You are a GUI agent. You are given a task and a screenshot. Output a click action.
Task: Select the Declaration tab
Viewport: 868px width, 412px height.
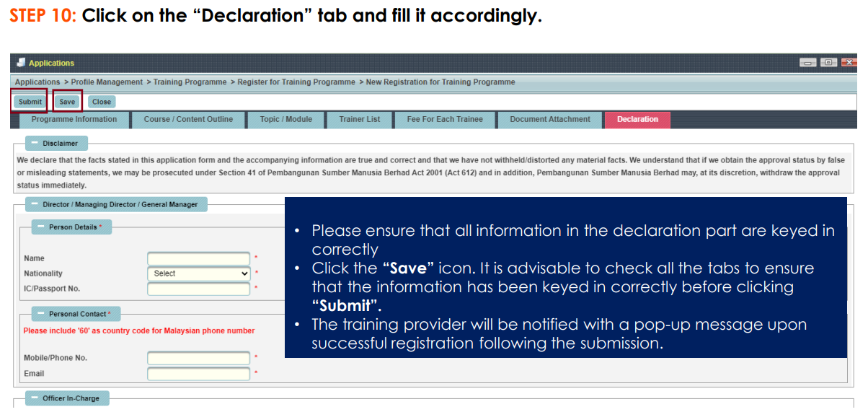(637, 120)
